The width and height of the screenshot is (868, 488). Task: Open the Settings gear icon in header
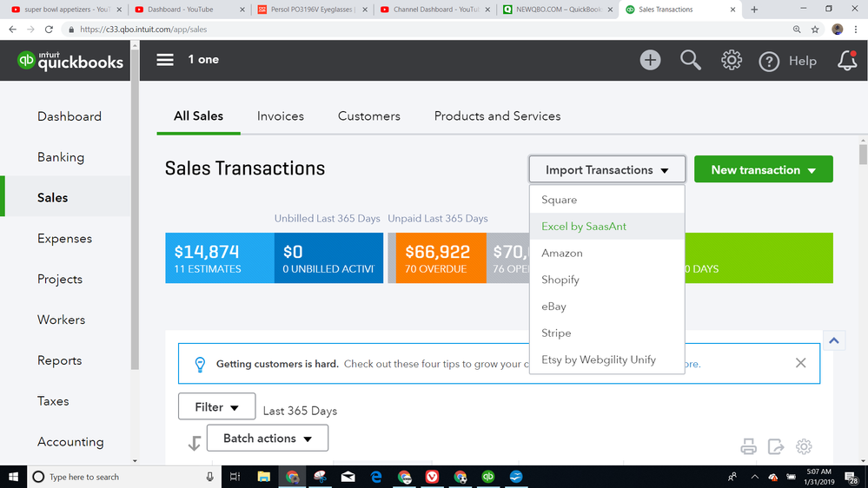click(732, 60)
